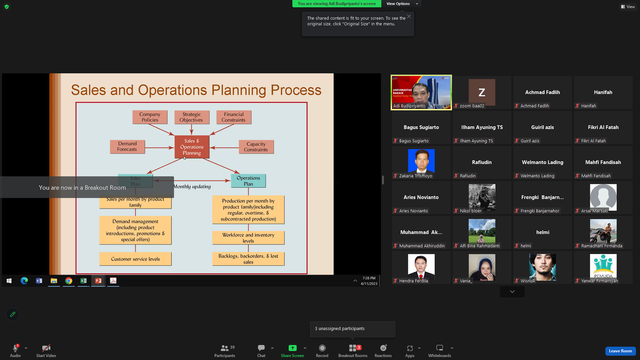
Task: Expand hidden system tray icons caret
Action: pyautogui.click(x=355, y=281)
